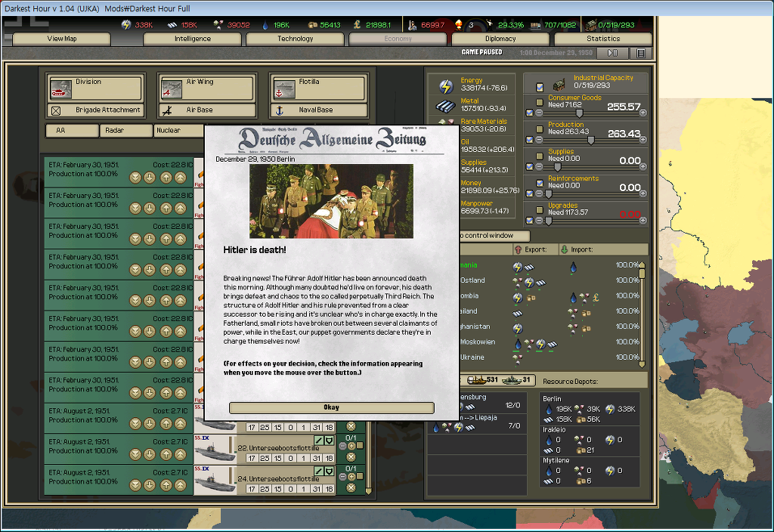
Task: Increase Consumer Goods with plus button
Action: 643,113
